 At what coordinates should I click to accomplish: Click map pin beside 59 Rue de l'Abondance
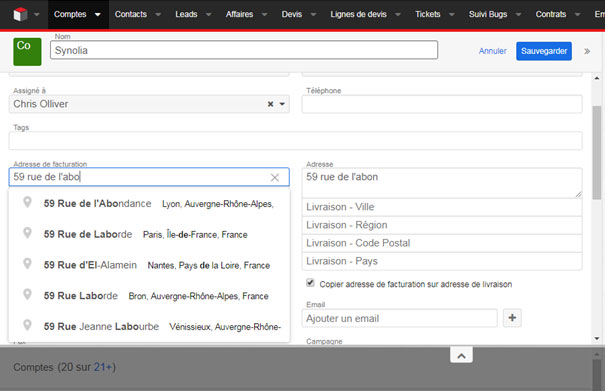pos(27,202)
